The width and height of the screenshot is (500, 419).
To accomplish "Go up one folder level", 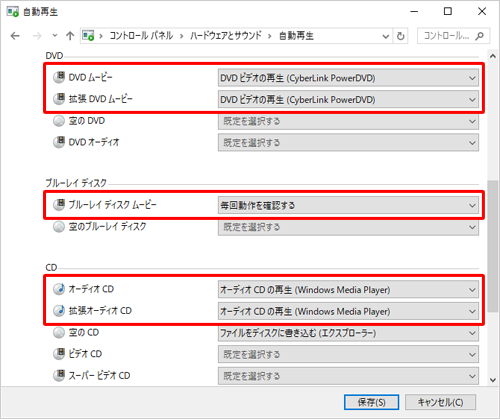I will pyautogui.click(x=70, y=36).
